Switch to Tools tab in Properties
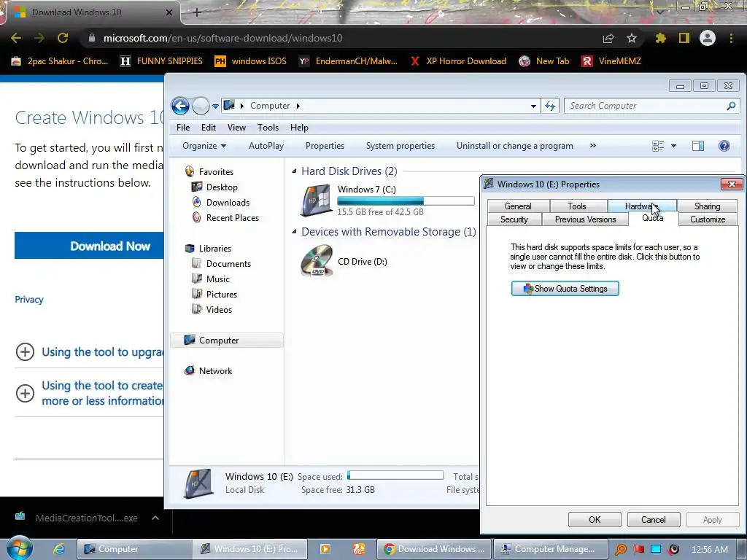The image size is (747, 560). (x=577, y=206)
